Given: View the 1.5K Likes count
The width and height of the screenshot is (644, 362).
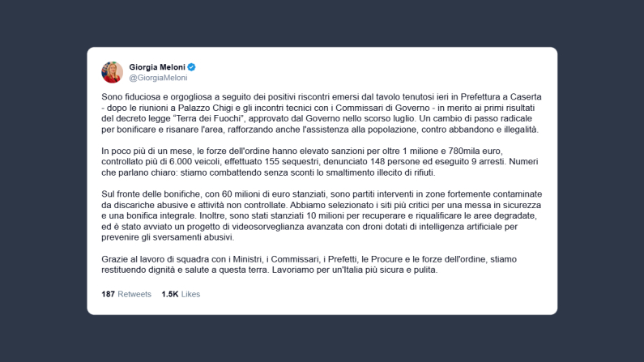Looking at the screenshot, I should click(x=181, y=294).
